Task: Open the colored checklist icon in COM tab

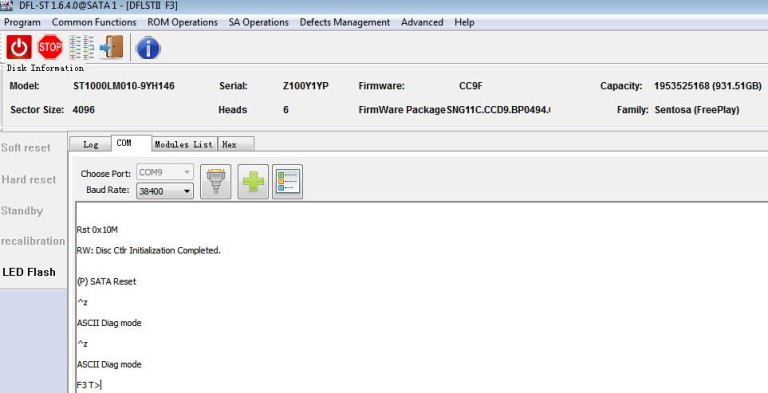Action: click(288, 182)
